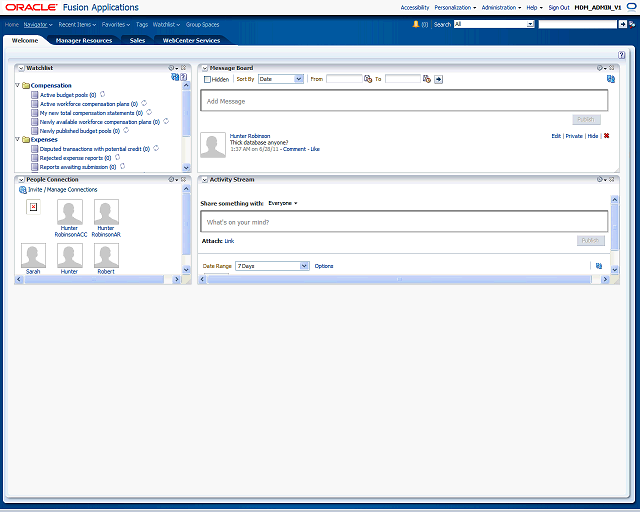This screenshot has height=512, width=640.
Task: Refresh Disputed transactions with potential credit
Action: (x=156, y=148)
